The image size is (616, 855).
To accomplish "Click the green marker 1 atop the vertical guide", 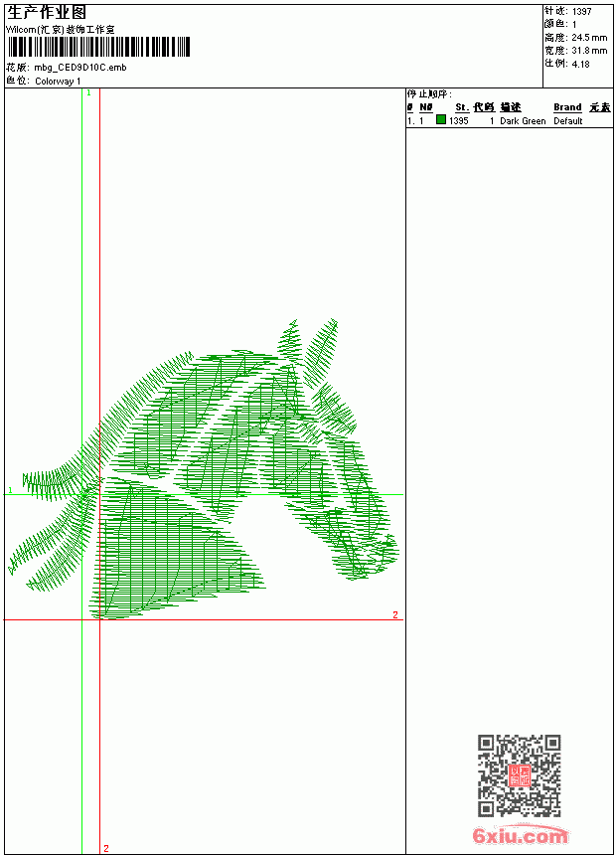I will pyautogui.click(x=88, y=93).
